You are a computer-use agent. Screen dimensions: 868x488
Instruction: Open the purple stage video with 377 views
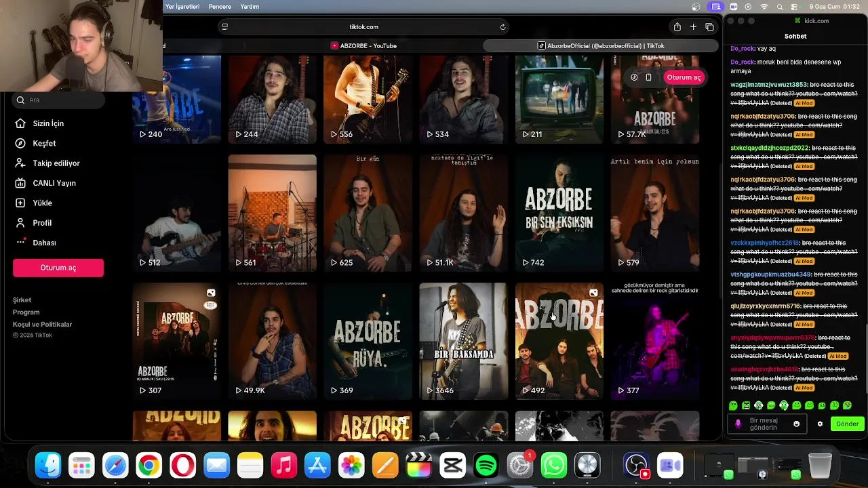(x=654, y=341)
